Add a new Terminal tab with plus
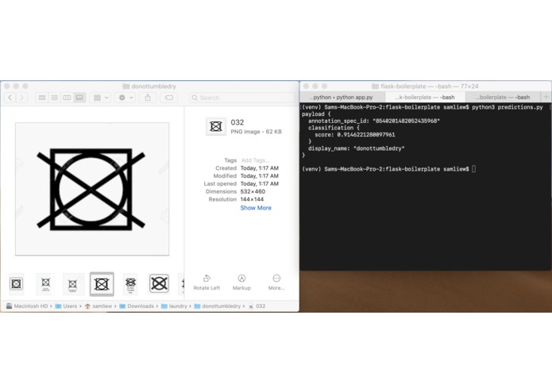 coord(546,97)
